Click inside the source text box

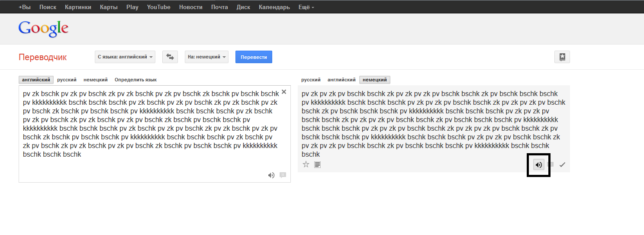155,134
